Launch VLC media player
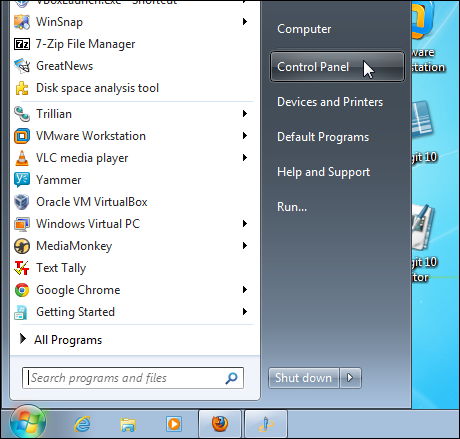The height and width of the screenshot is (439, 460). [x=133, y=158]
